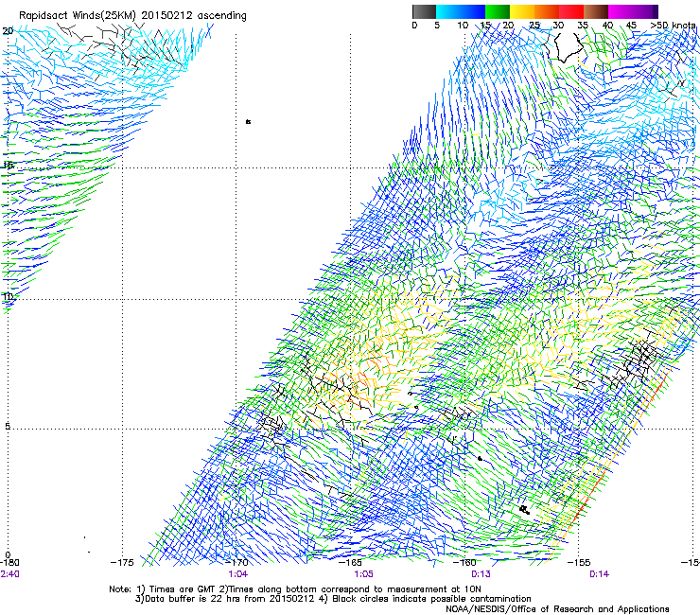This screenshot has width=700, height=615.
Task: Click the latitude label 10
Action: coord(8,296)
